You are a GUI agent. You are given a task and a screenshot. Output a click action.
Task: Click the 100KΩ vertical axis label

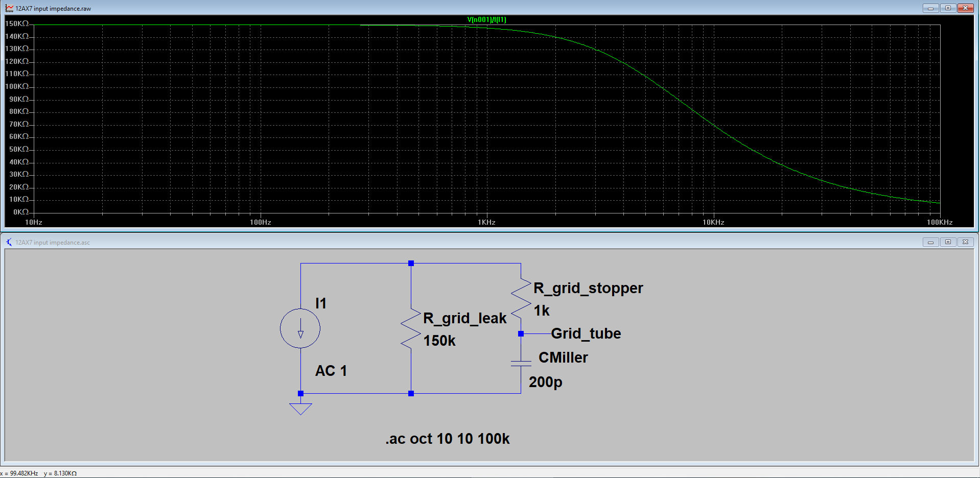[17, 86]
